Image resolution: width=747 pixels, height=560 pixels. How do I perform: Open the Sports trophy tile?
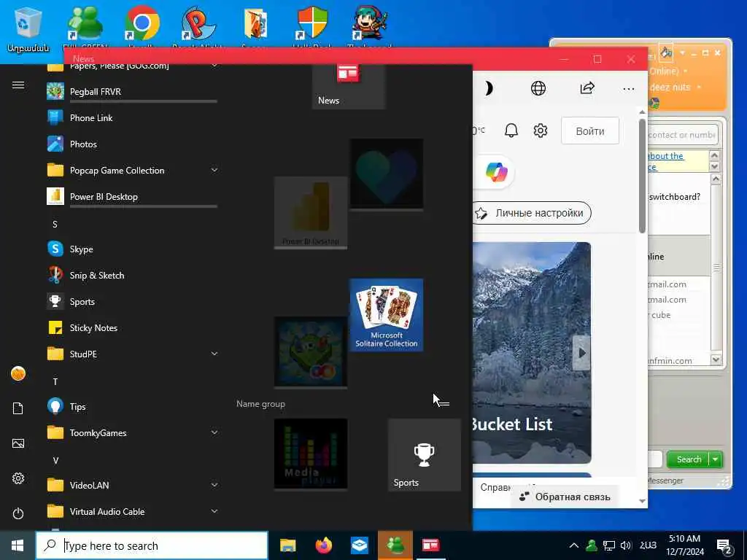(x=424, y=455)
